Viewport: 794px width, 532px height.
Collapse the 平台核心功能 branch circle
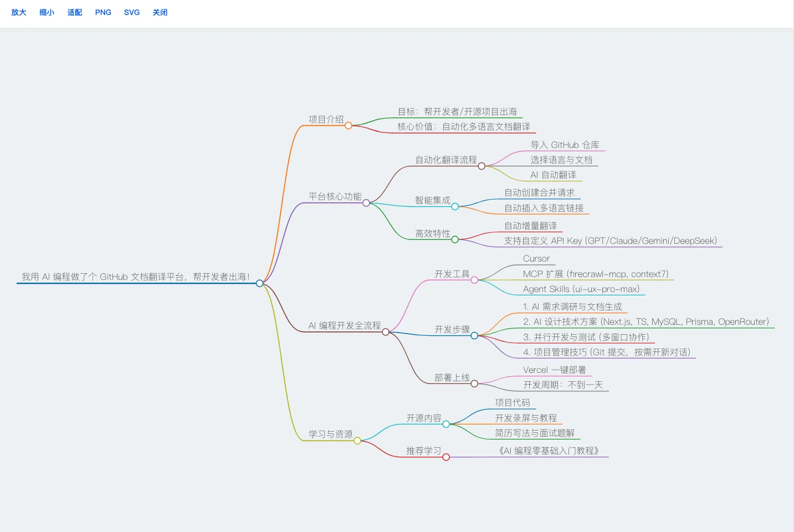(x=366, y=203)
